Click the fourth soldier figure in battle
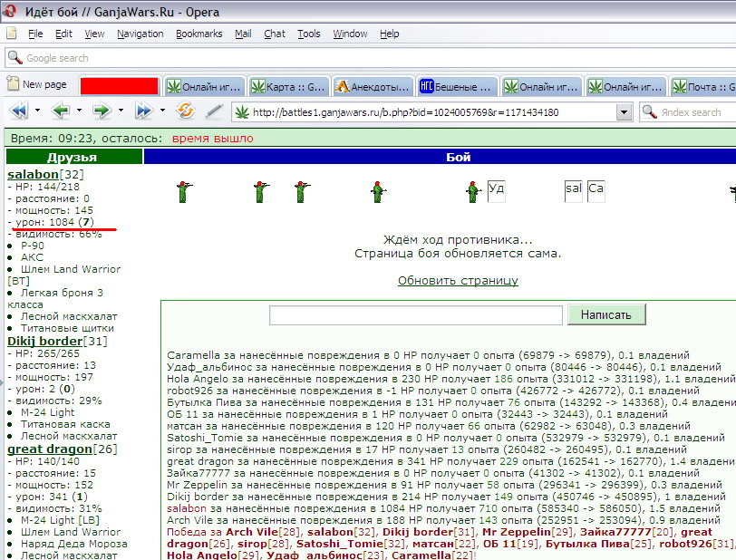 (377, 191)
